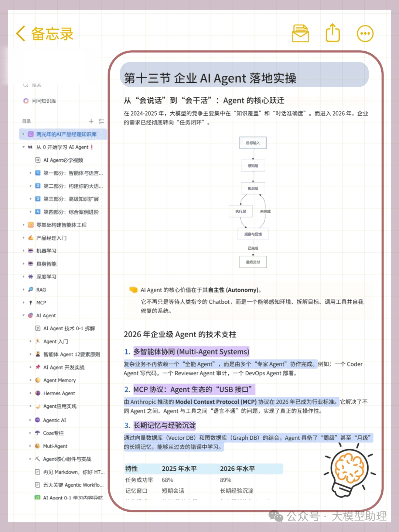Expand the Agent核心组件与实战 arrow

point(31,459)
